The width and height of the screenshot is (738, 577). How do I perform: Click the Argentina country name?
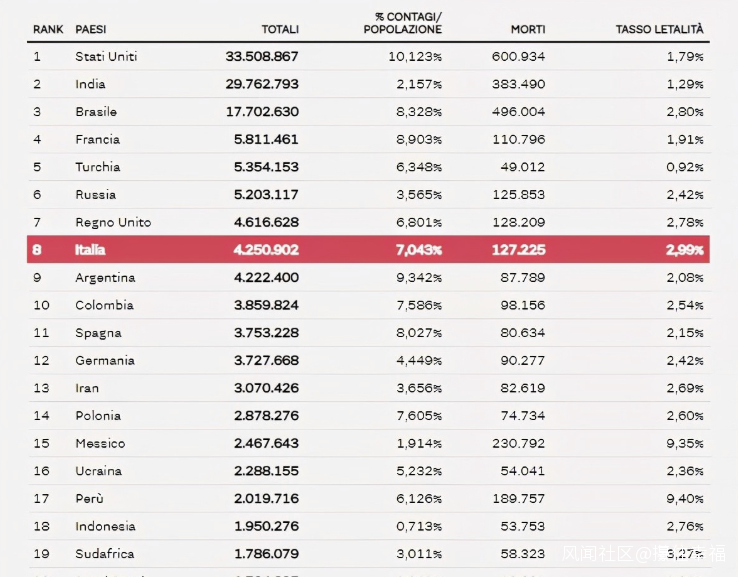[105, 278]
